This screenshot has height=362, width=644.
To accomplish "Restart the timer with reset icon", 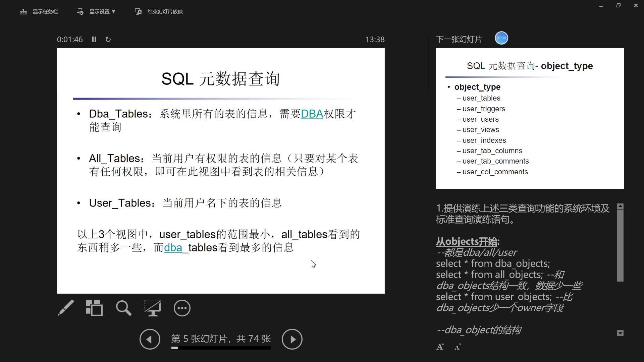I will (108, 39).
